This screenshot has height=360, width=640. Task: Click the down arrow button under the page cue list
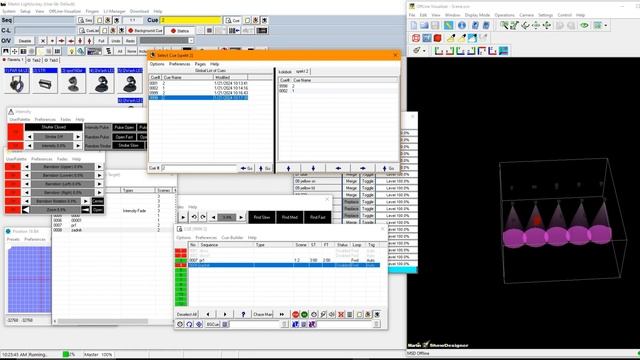point(313,168)
